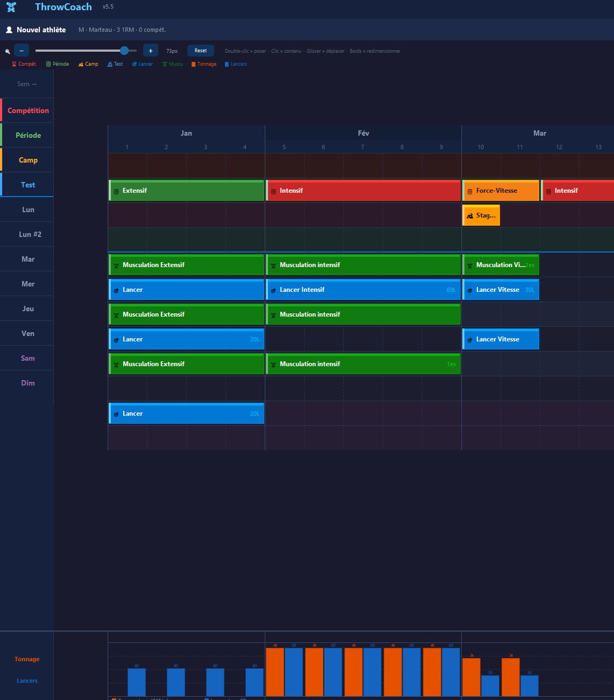This screenshot has width=614, height=700.
Task: Select the Compét. stamp tool
Action: coord(23,64)
